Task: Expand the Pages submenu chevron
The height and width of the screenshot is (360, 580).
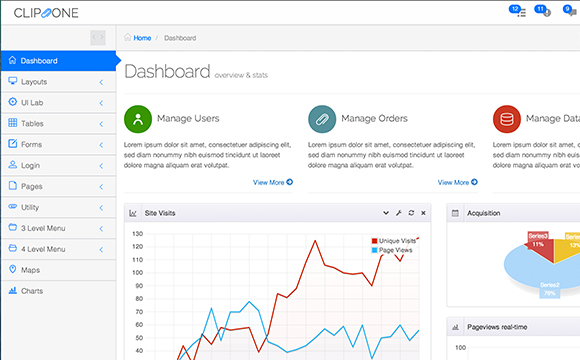Action: pyautogui.click(x=101, y=187)
